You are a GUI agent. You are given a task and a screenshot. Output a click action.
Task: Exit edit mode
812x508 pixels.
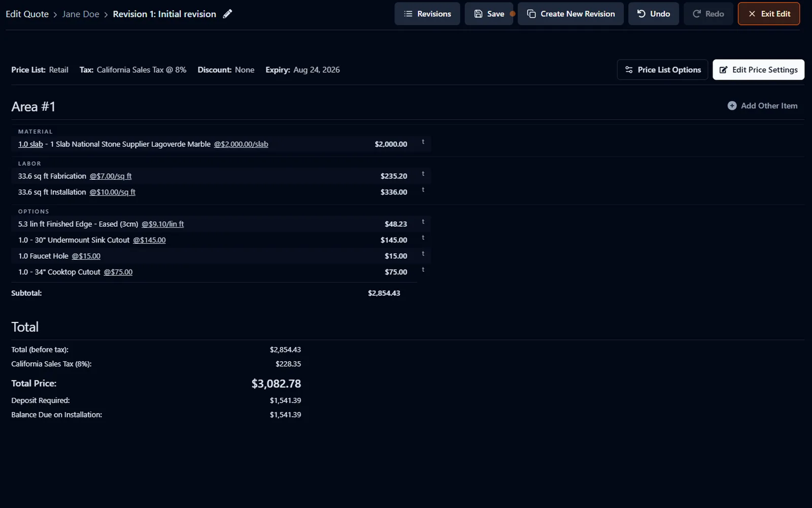(769, 14)
